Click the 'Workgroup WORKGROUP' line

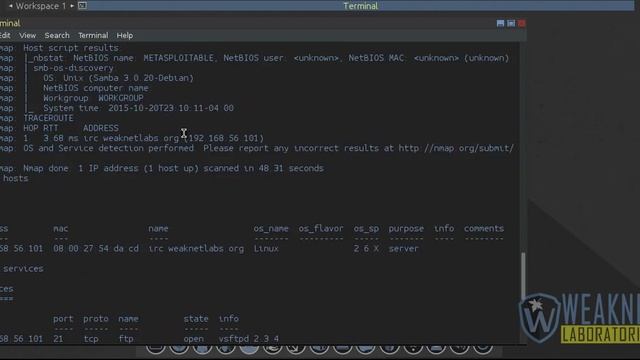[93, 98]
